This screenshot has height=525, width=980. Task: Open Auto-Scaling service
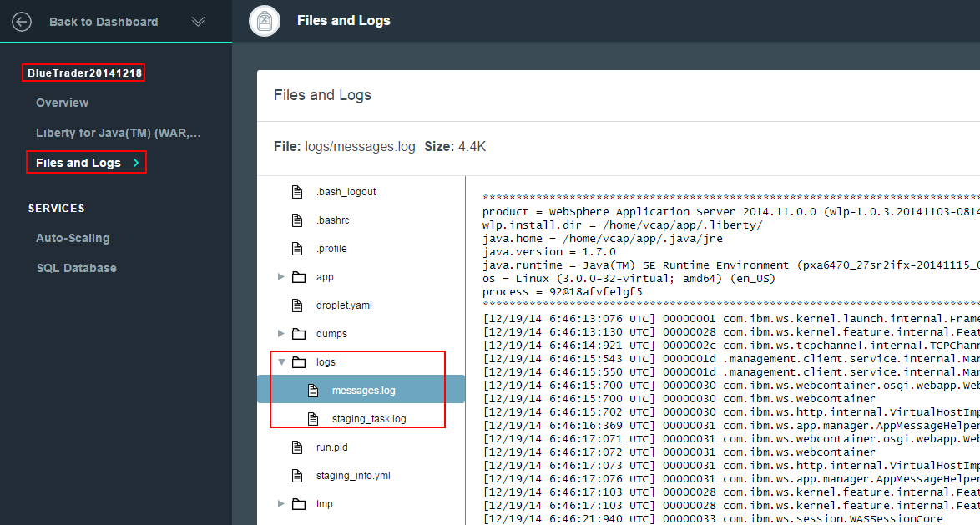coord(73,238)
